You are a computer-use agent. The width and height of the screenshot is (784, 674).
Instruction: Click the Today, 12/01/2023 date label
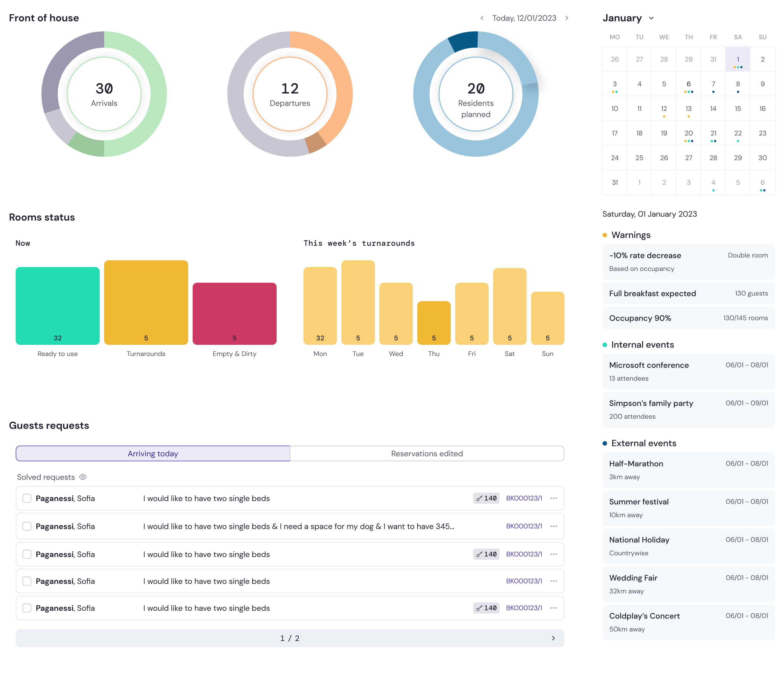[x=524, y=18]
